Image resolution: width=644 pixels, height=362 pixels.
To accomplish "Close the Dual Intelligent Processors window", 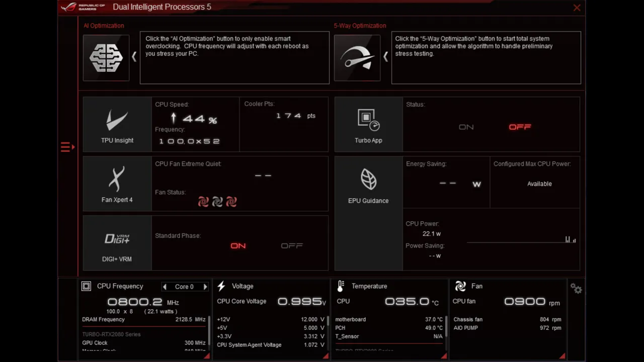I will 577,8.
